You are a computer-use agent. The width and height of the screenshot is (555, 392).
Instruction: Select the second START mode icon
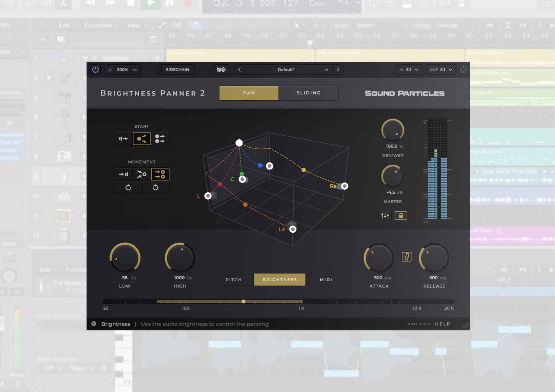pyautogui.click(x=142, y=139)
